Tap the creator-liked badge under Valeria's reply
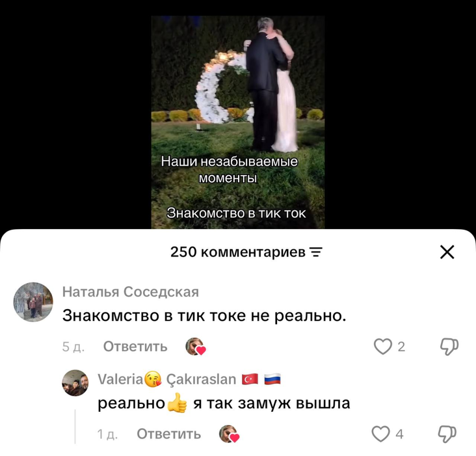 229,434
